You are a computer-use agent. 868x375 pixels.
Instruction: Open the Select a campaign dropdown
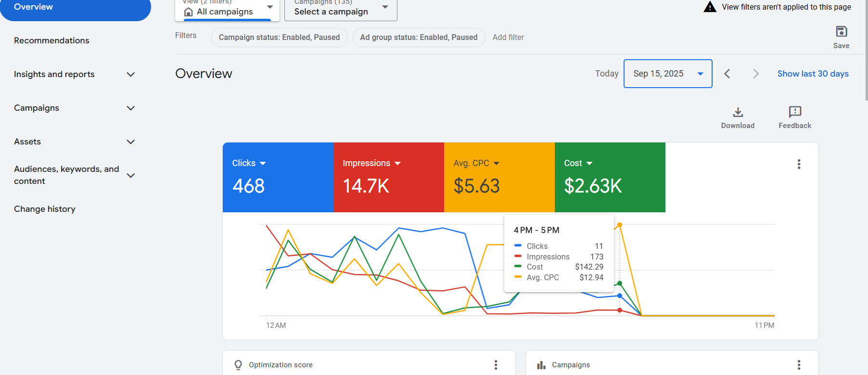click(x=341, y=10)
